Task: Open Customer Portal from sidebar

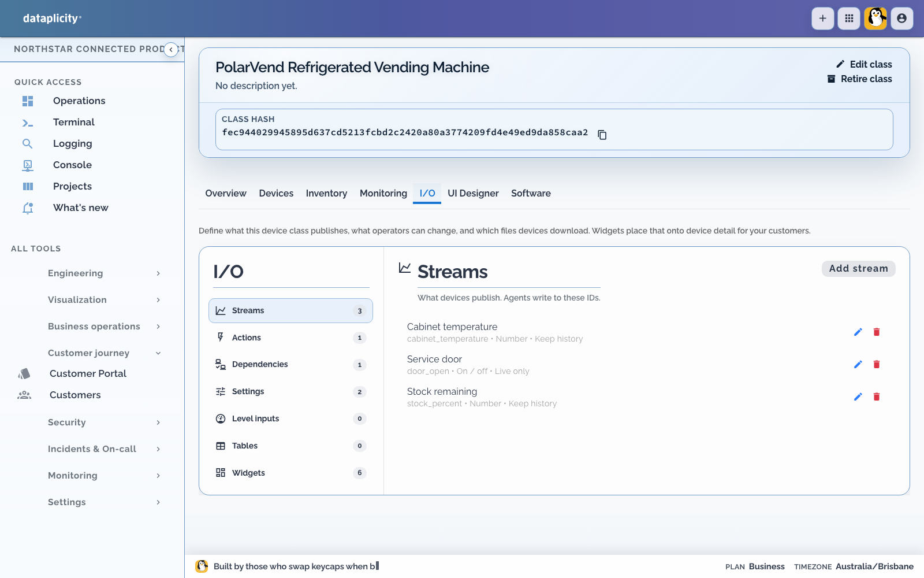Action: click(88, 374)
